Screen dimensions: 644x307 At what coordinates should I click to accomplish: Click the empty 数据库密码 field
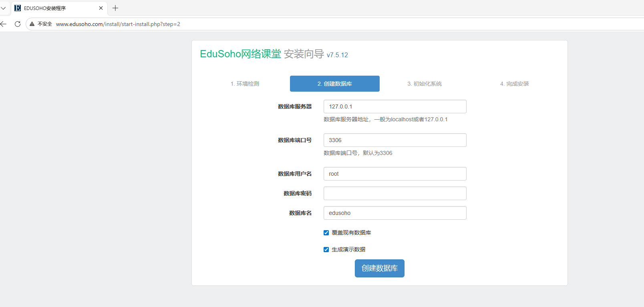[395, 193]
